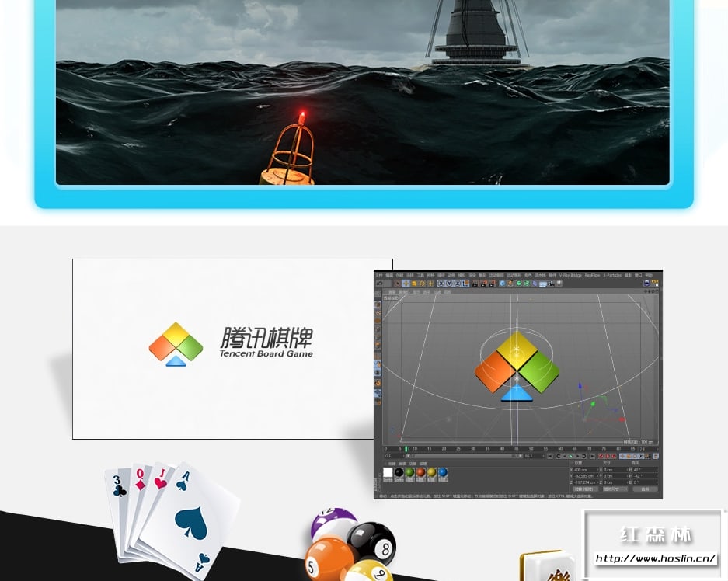Click the H rotation field showing 40°

[646, 470]
